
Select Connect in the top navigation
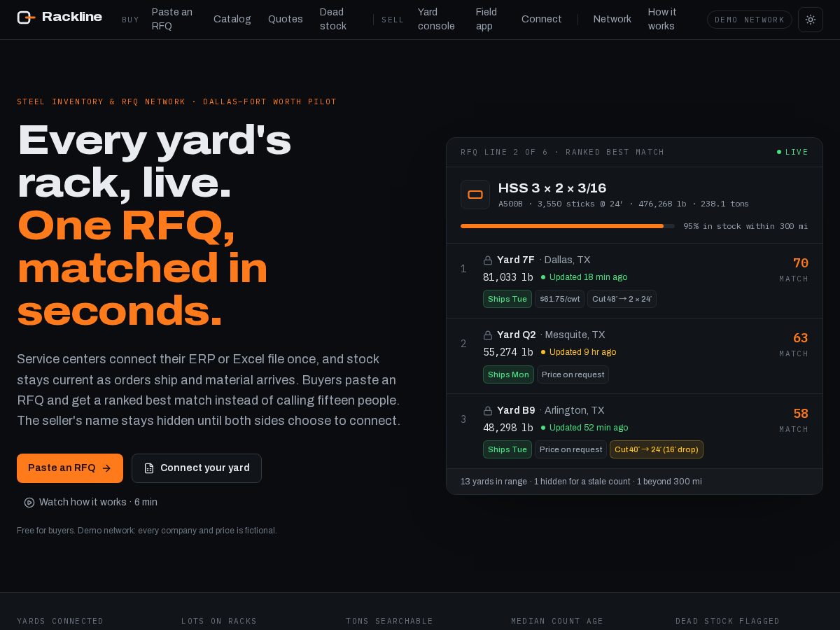point(542,19)
